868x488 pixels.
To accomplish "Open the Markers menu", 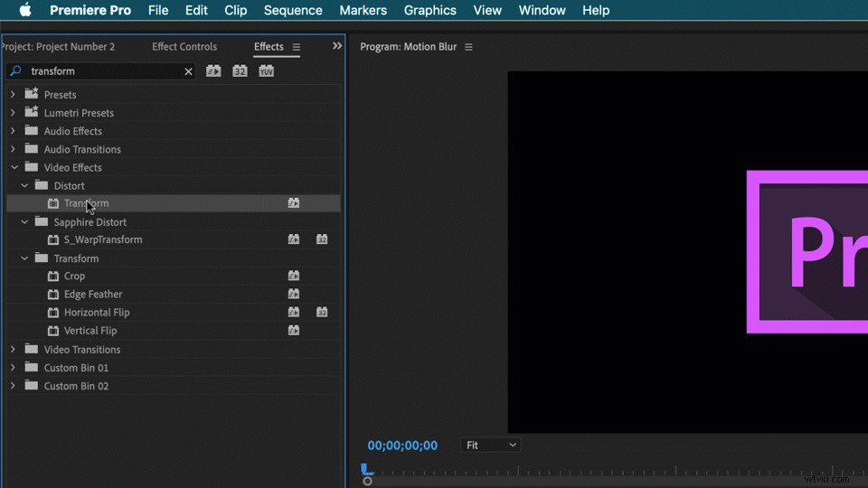I will click(363, 10).
